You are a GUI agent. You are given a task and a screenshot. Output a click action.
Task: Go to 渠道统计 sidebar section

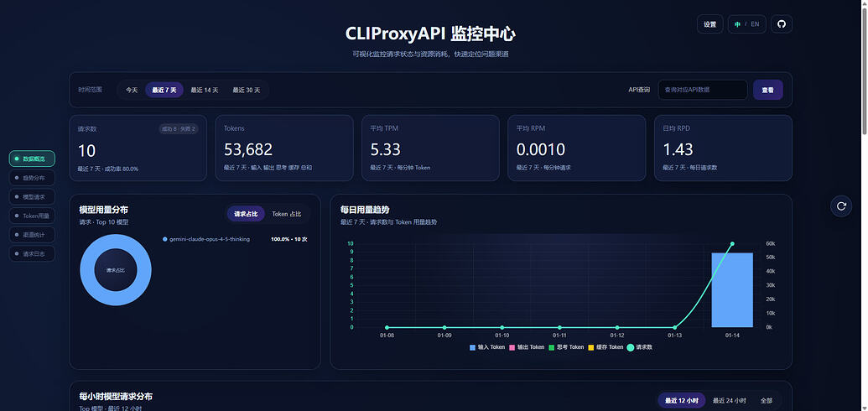pos(32,235)
